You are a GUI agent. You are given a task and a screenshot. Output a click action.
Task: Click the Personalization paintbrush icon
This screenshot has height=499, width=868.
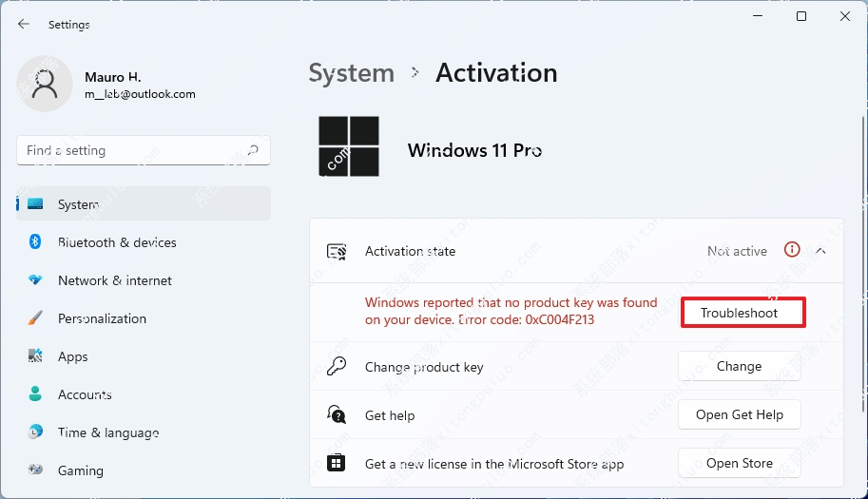35,318
